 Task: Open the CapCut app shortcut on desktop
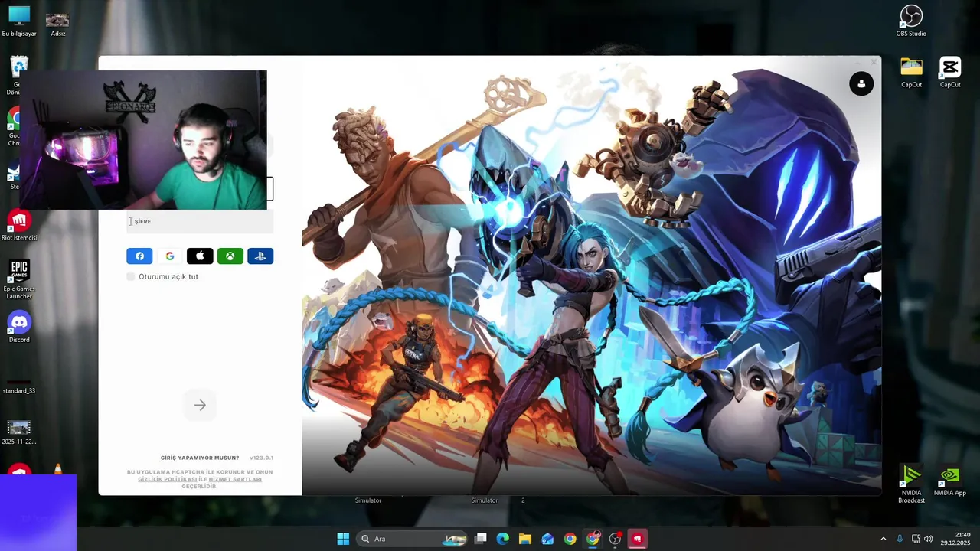click(x=950, y=73)
